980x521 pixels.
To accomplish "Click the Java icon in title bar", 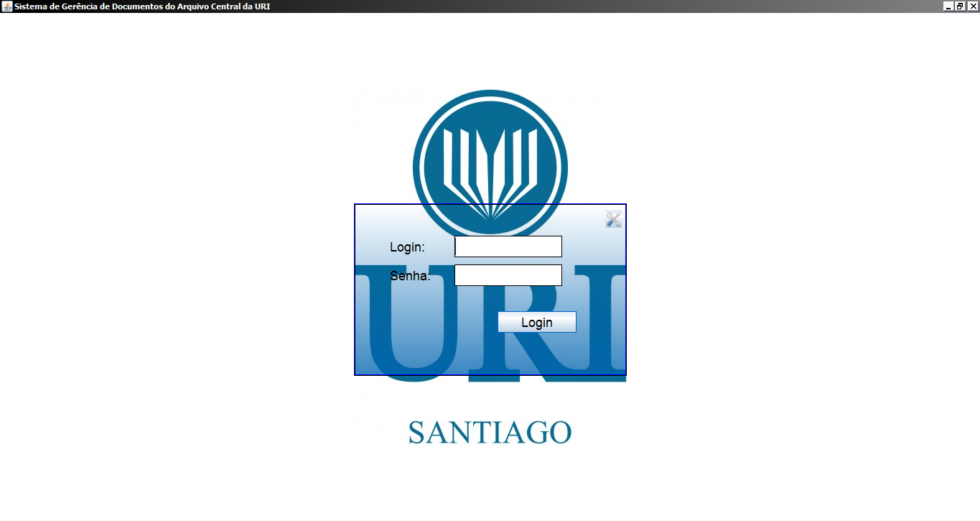I will coord(7,6).
